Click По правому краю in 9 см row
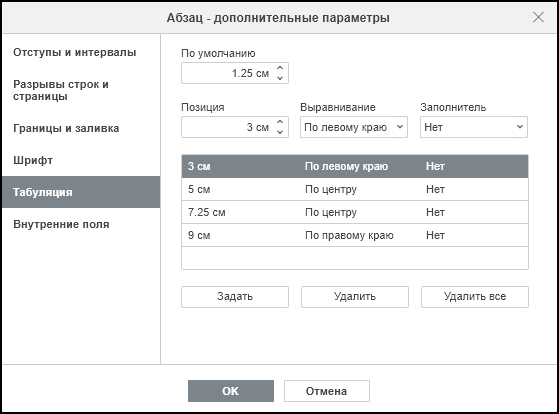This screenshot has width=559, height=414. [x=349, y=235]
